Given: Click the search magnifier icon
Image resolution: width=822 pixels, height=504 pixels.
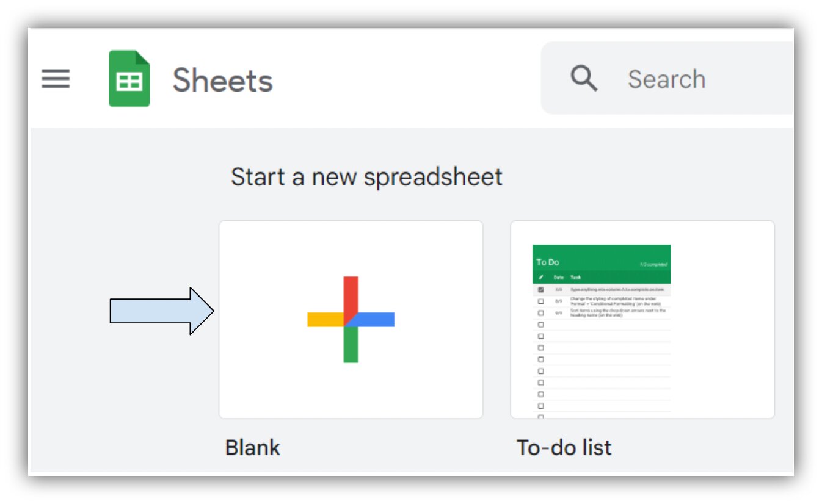Looking at the screenshot, I should point(584,79).
